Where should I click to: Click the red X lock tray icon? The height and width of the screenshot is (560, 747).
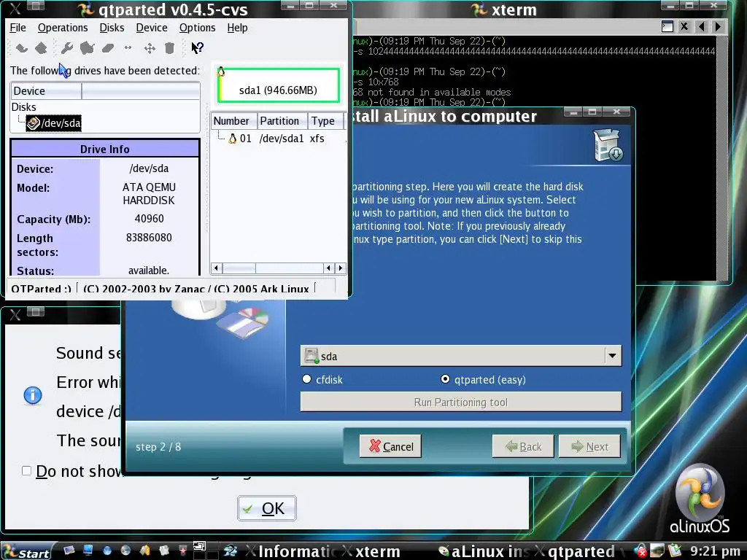(x=640, y=551)
